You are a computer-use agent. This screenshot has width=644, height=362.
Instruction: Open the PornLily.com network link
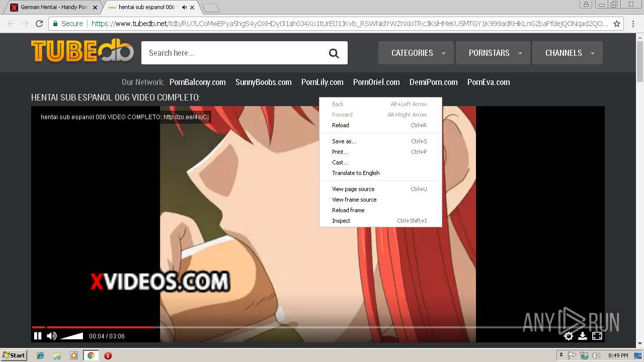[x=323, y=82]
